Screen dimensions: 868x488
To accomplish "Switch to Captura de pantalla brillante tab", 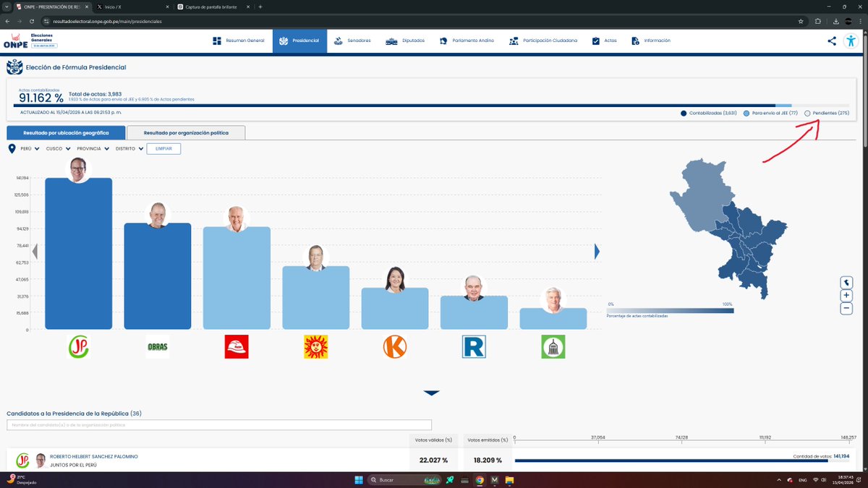I will (210, 7).
